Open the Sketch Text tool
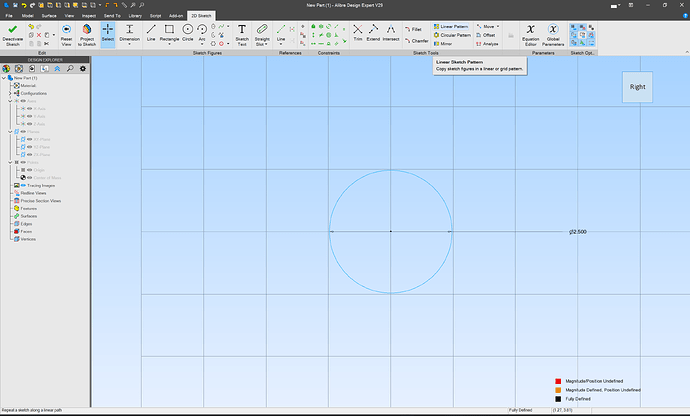Viewport: 690px width, 416px height. 242,35
